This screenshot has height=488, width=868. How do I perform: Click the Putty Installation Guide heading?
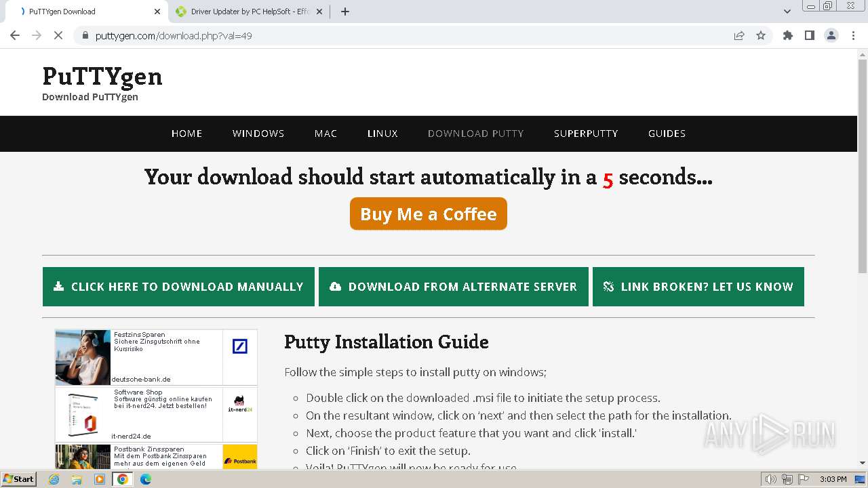(x=387, y=342)
